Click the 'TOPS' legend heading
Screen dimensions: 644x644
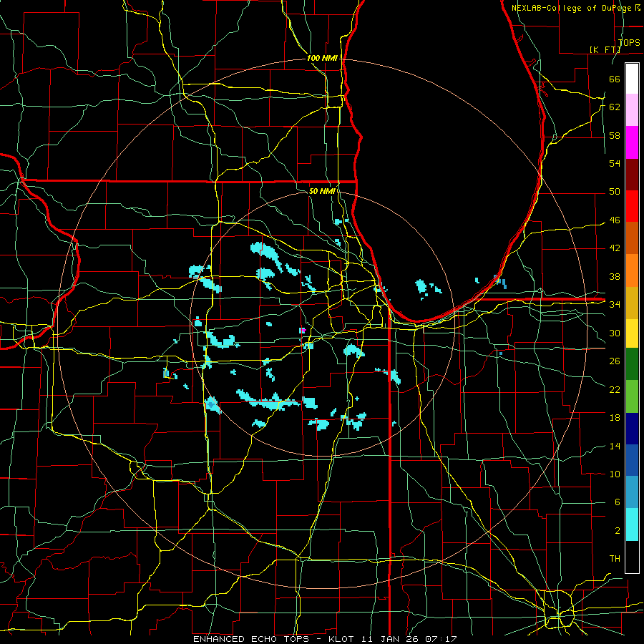tap(629, 42)
